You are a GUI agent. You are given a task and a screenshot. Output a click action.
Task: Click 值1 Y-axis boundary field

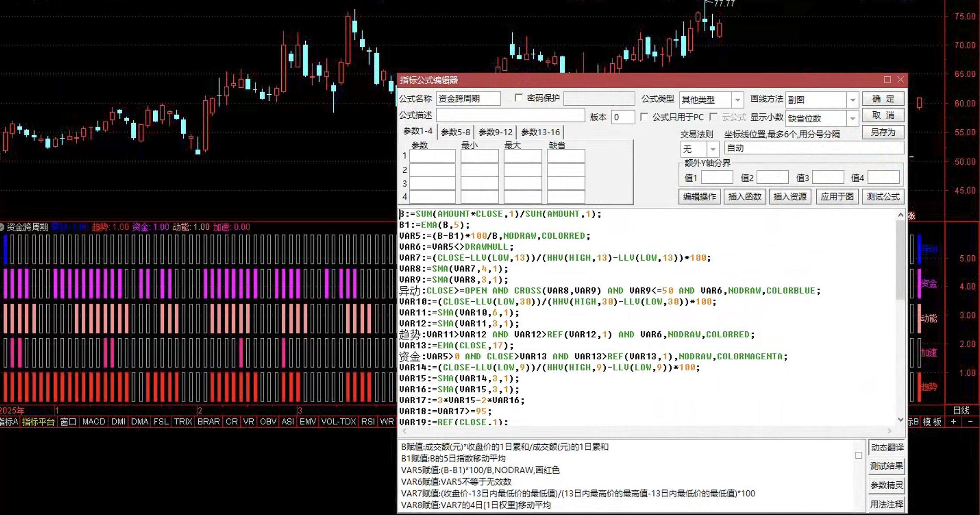point(717,177)
